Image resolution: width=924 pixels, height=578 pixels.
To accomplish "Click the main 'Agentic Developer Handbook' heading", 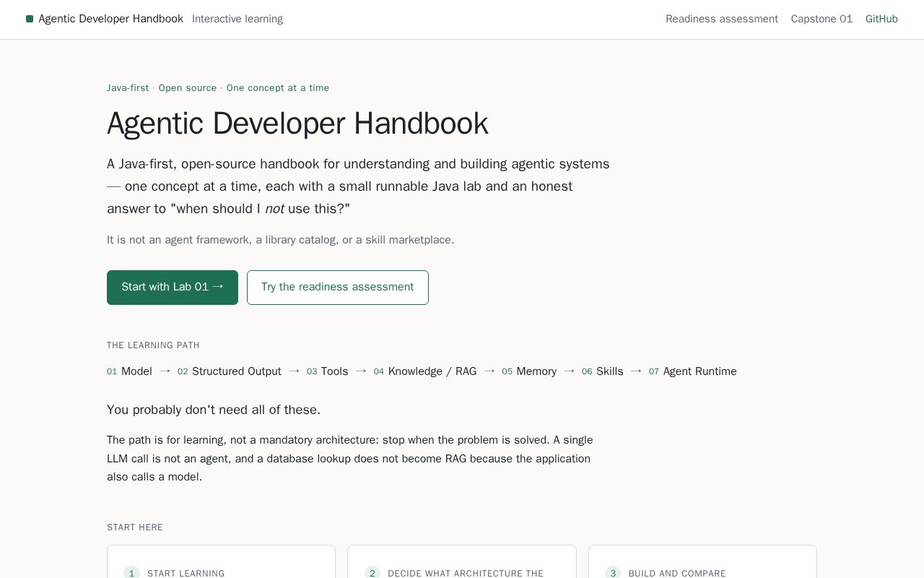I will point(297,124).
